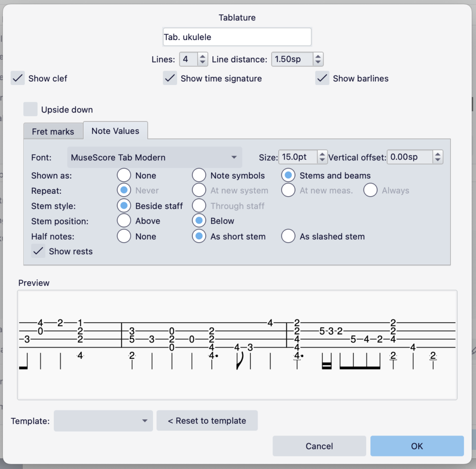
Task: Decrease the font Size using the stepper
Action: [x=322, y=160]
